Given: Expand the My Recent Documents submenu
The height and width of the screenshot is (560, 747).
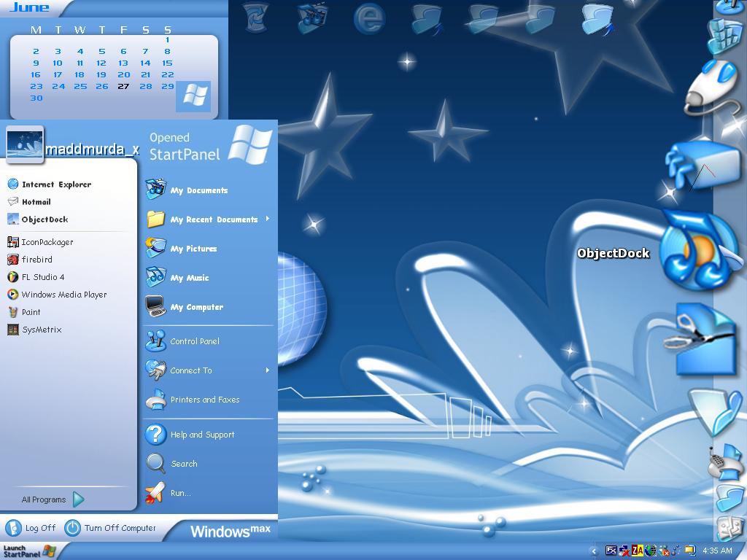Looking at the screenshot, I should [x=268, y=219].
